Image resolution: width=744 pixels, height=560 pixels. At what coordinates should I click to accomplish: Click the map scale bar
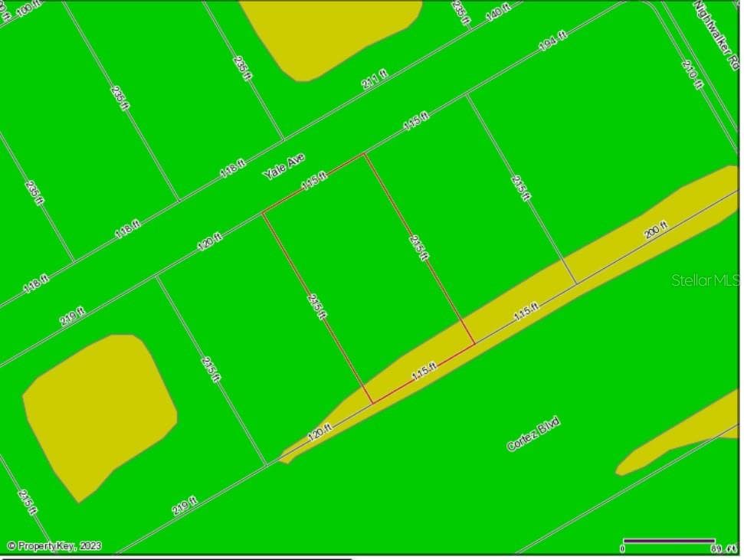(x=669, y=541)
